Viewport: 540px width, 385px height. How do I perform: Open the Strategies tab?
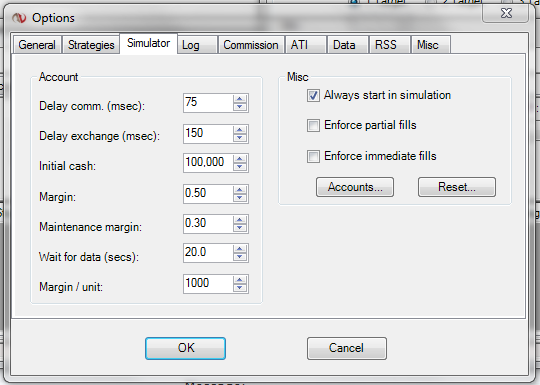91,45
